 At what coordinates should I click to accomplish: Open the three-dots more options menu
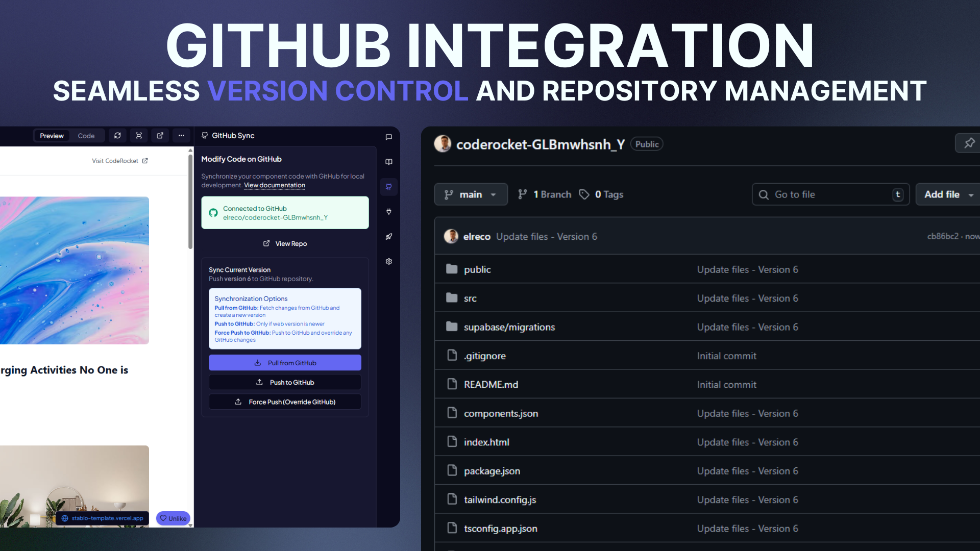[181, 136]
